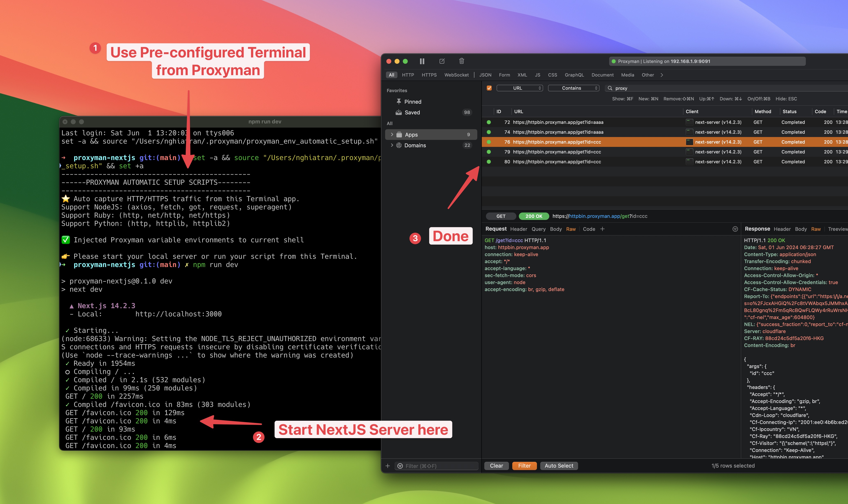Viewport: 848px width, 504px height.
Task: Click the Saved tray icon
Action: point(399,112)
